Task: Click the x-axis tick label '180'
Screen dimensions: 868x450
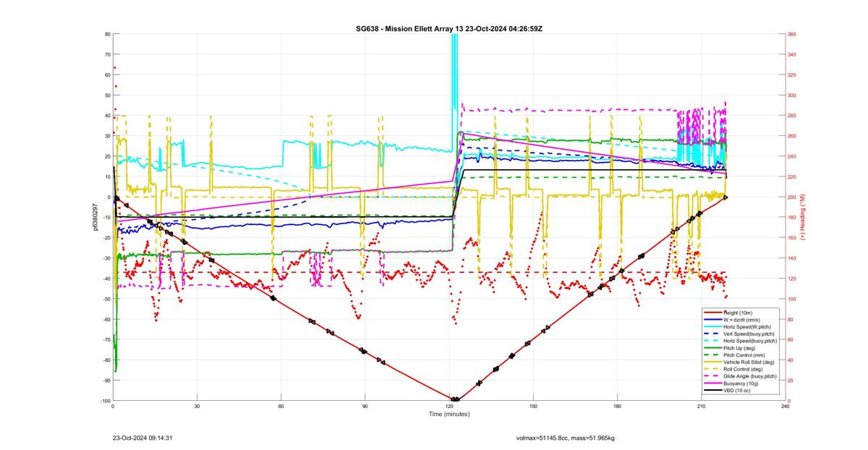Action: (618, 407)
